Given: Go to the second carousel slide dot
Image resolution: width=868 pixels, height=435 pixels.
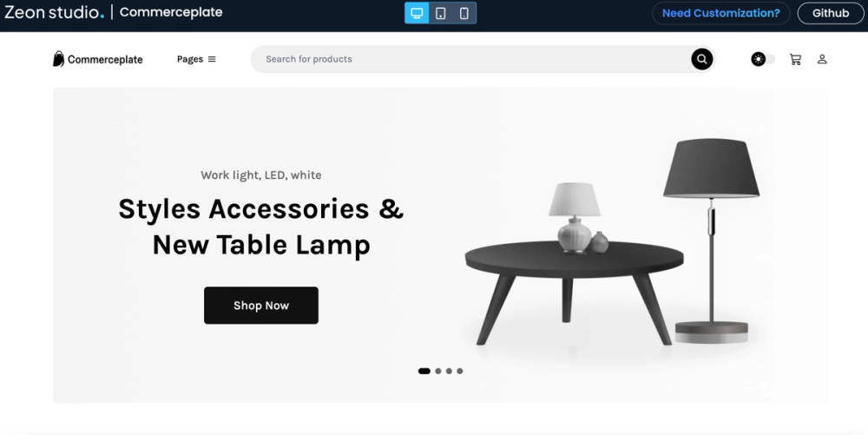Looking at the screenshot, I should tap(437, 372).
